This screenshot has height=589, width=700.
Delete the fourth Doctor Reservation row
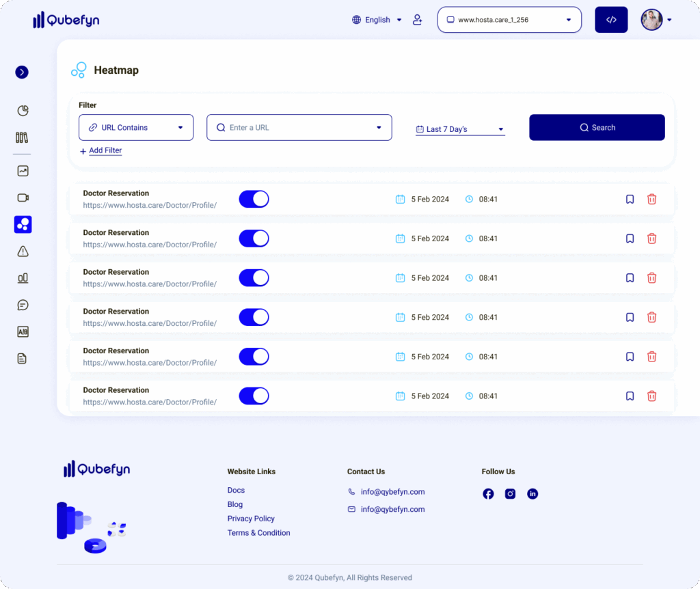651,317
